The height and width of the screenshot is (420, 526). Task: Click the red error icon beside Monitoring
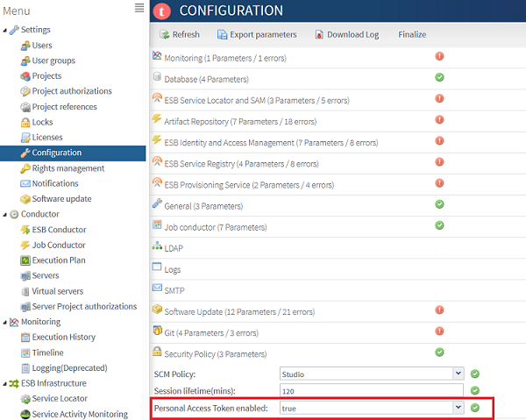(x=439, y=57)
